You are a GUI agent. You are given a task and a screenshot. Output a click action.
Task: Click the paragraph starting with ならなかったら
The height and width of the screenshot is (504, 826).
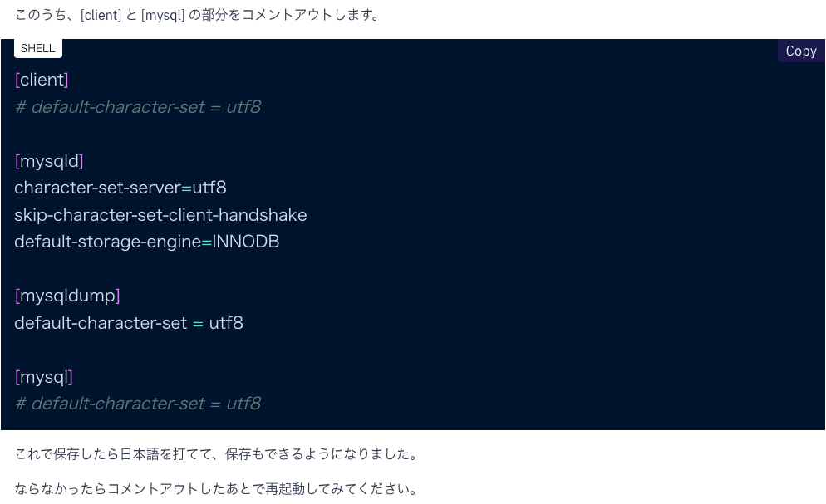[216, 489]
